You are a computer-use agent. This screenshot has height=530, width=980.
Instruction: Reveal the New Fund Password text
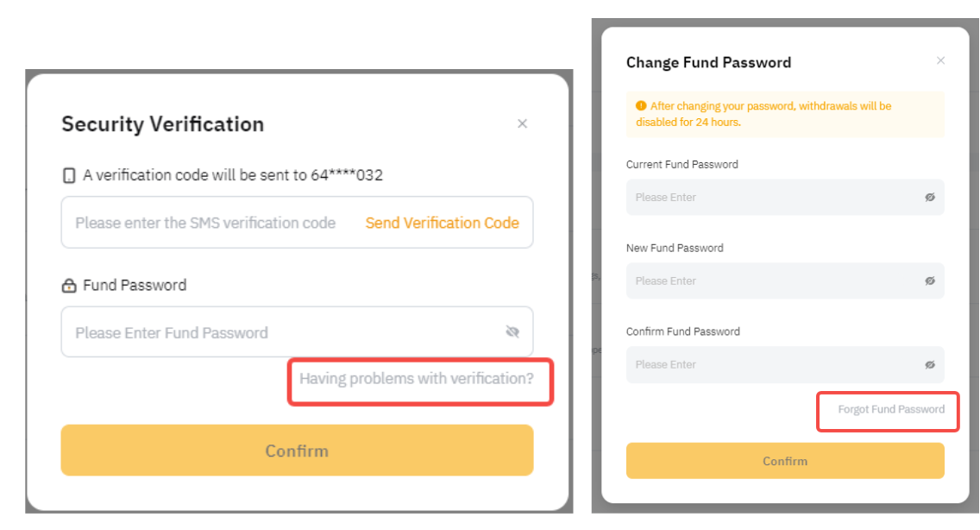coord(930,281)
